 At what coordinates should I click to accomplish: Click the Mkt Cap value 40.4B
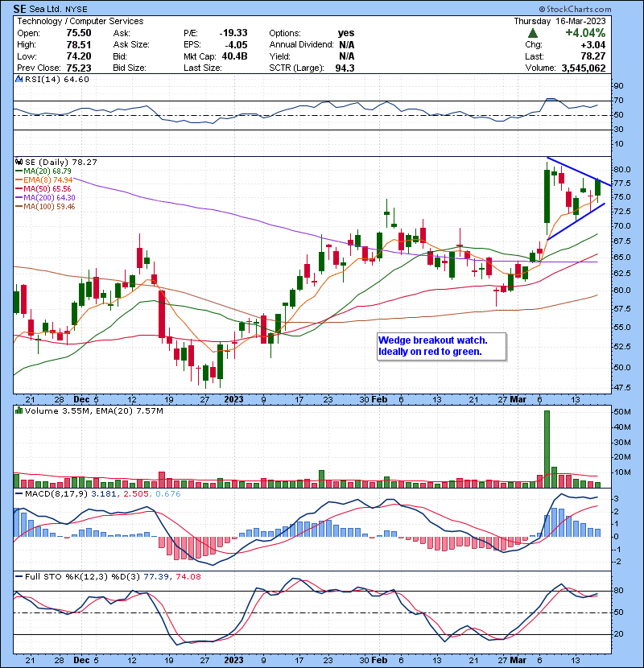click(x=235, y=56)
